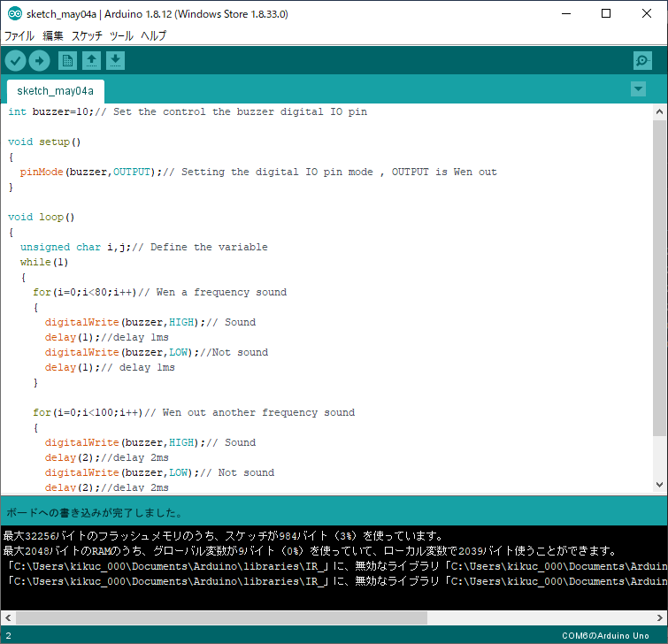Viewport: 668px width, 644px height.
Task: Open the ツール menu
Action: click(x=121, y=36)
